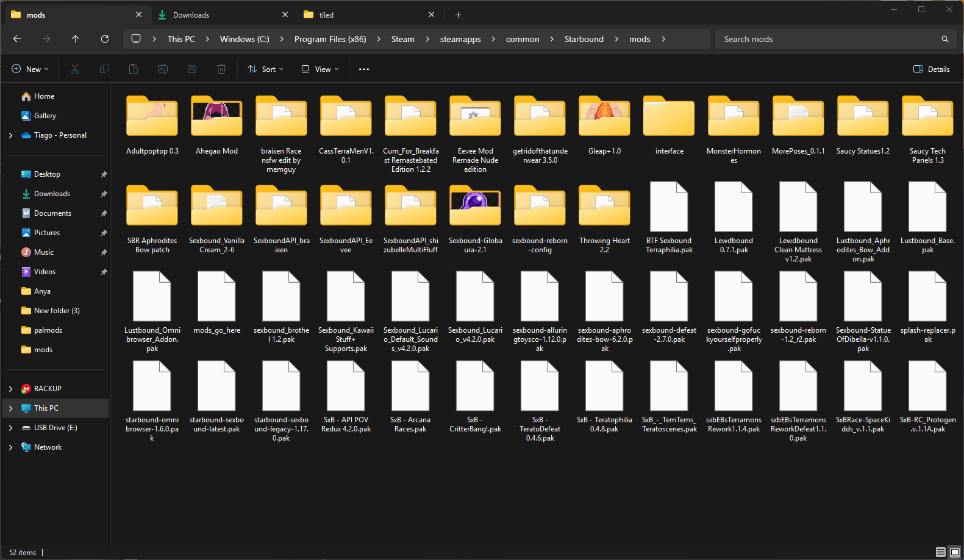Click the Copy icon in toolbar

coord(104,69)
